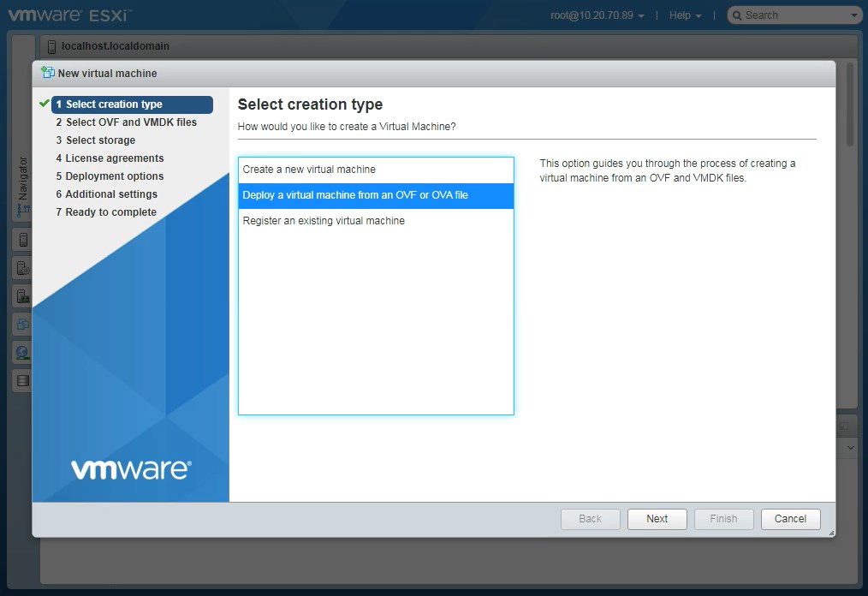Choose Create a new virtual machine
The height and width of the screenshot is (596, 868).
point(309,170)
